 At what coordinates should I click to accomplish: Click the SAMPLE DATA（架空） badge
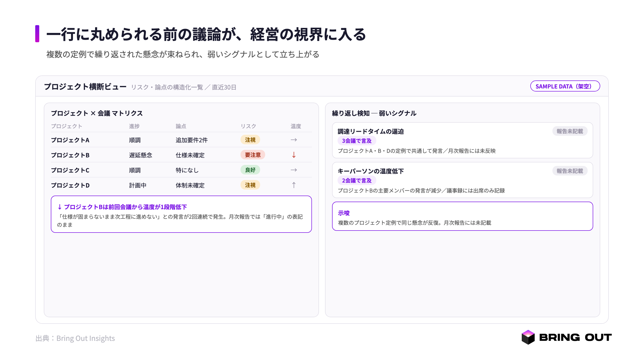click(565, 86)
